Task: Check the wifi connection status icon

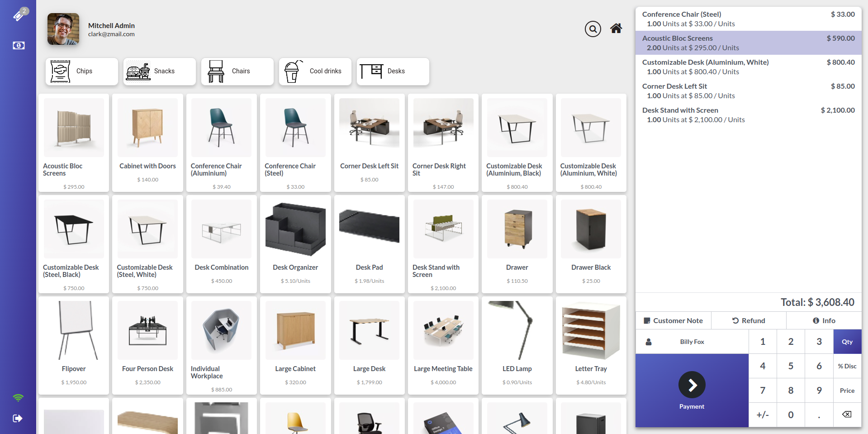Action: pos(18,398)
